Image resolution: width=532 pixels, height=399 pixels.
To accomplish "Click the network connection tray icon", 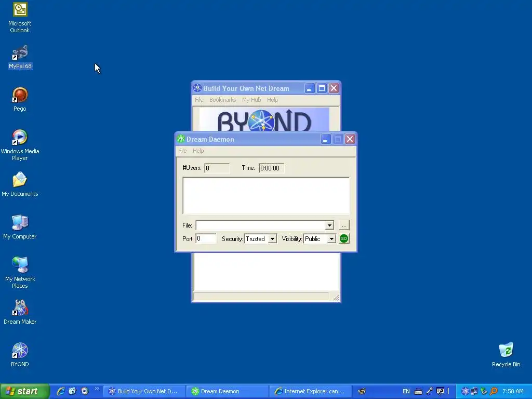I will point(474,391).
